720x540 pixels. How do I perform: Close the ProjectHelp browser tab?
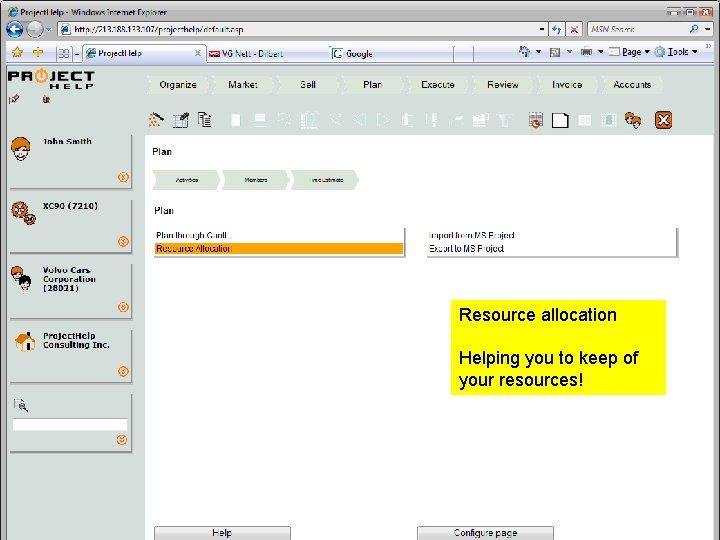tap(197, 53)
